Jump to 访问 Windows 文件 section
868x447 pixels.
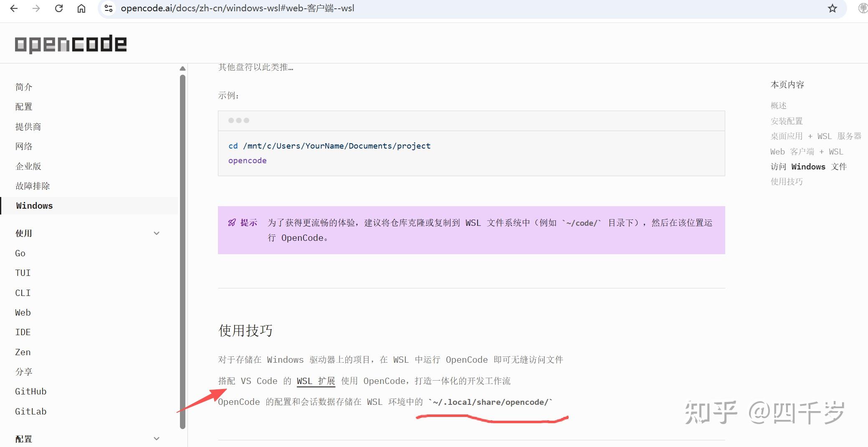[x=809, y=167]
